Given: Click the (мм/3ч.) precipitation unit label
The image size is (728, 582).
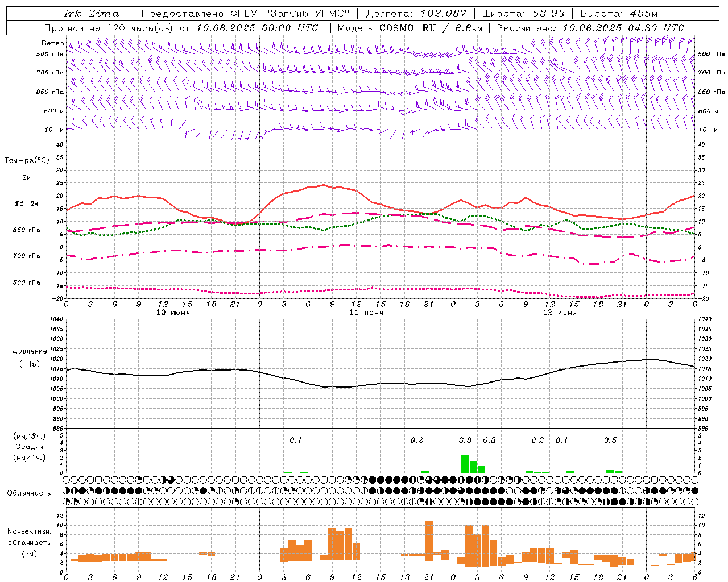Looking at the screenshot, I should 29,436.
